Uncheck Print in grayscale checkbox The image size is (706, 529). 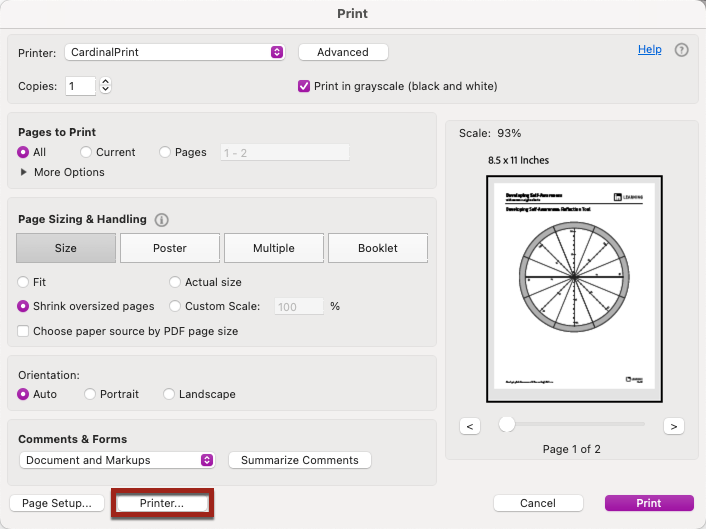tap(304, 86)
